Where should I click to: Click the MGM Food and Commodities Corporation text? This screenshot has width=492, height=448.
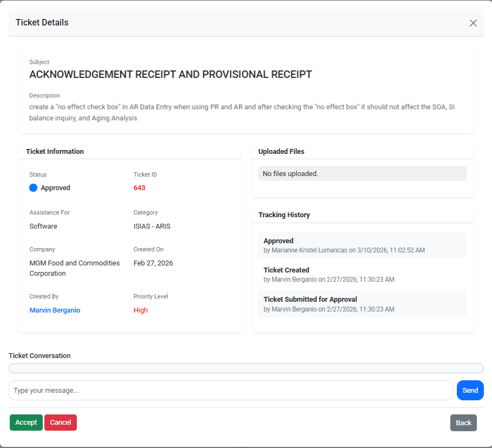75,268
